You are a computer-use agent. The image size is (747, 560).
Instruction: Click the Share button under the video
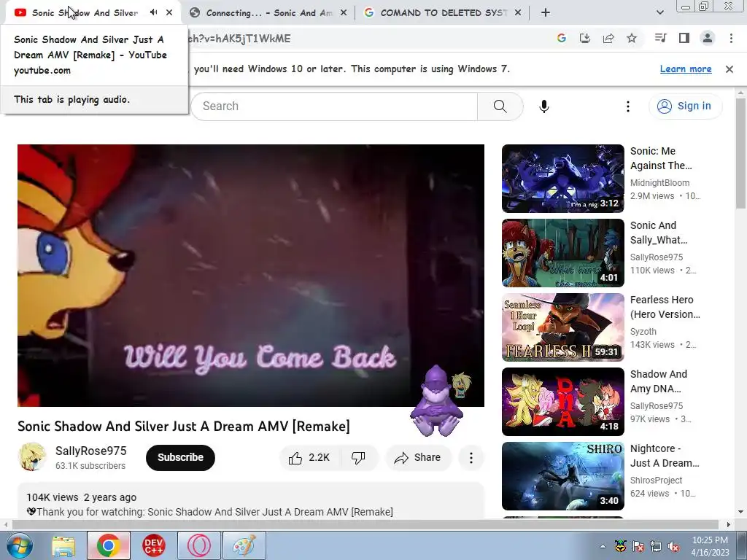pyautogui.click(x=417, y=458)
